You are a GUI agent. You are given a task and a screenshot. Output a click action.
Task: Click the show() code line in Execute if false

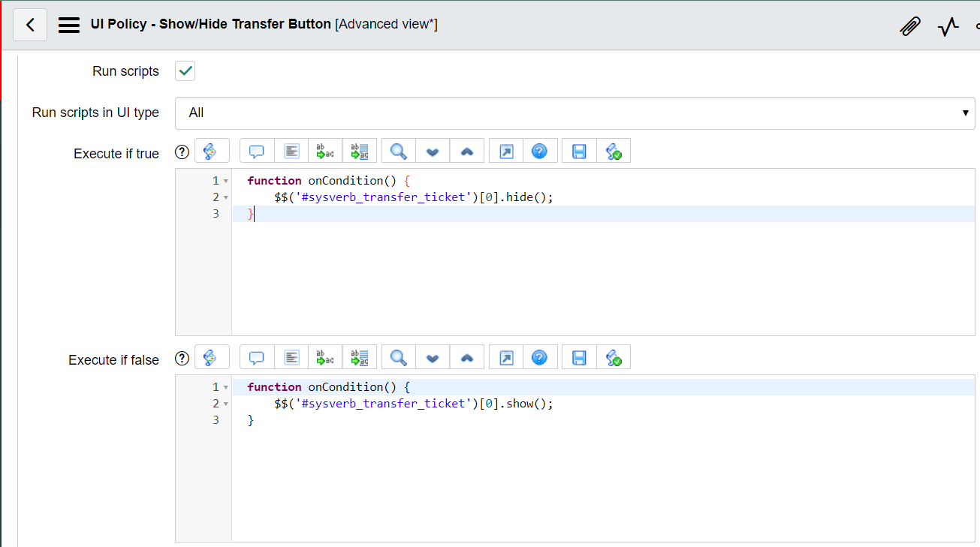point(414,404)
